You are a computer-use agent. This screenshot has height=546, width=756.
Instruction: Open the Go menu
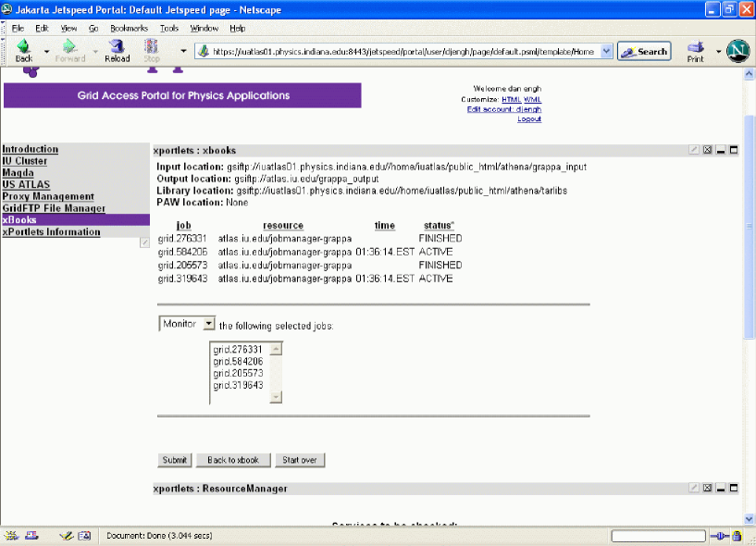pyautogui.click(x=93, y=28)
